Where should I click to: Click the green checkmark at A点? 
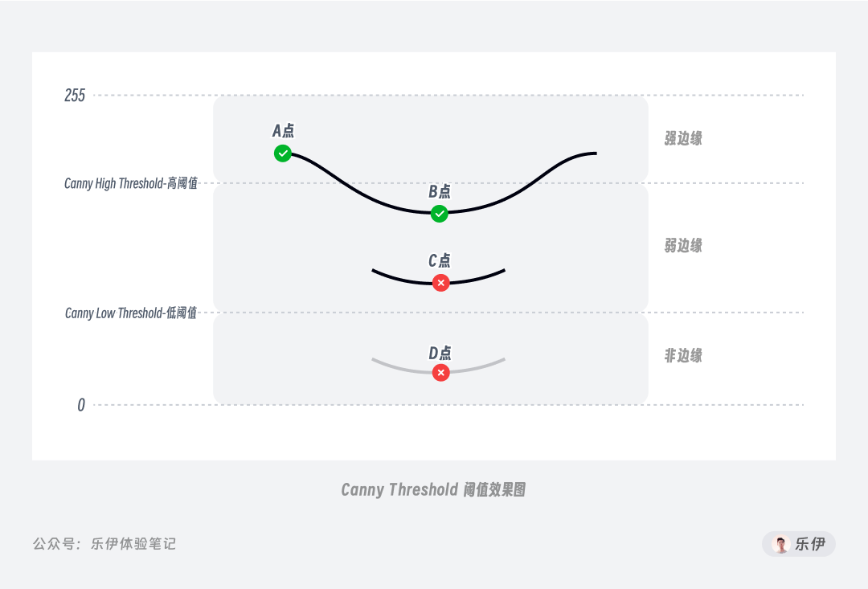pos(283,153)
